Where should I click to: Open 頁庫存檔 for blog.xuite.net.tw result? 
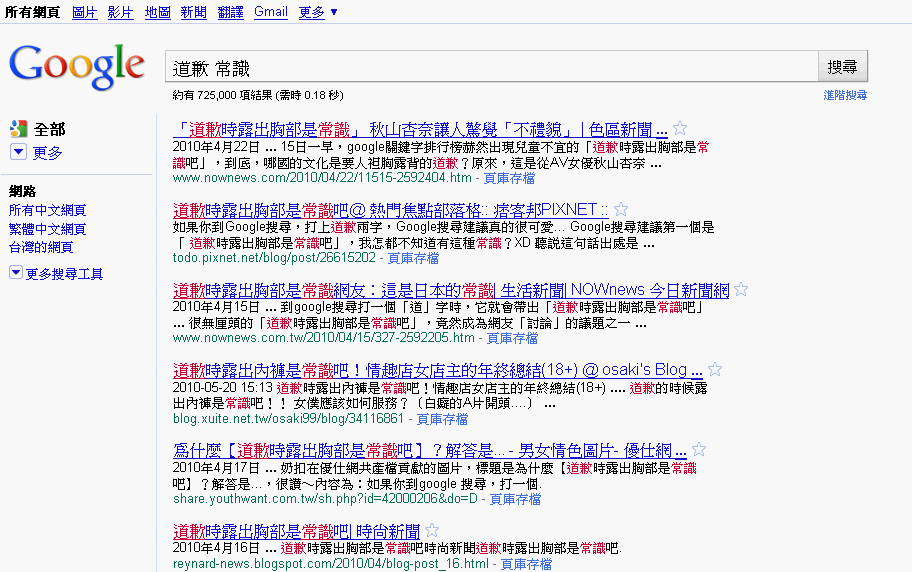tap(442, 419)
